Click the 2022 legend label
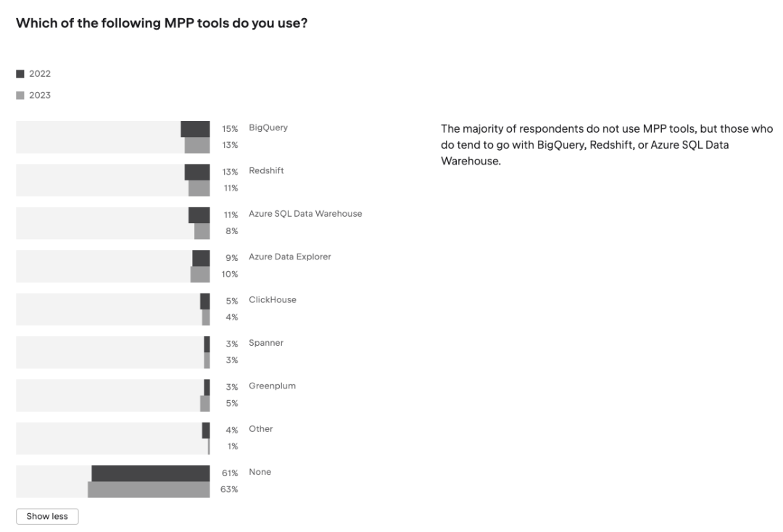Screen dimensions: 783x532 click(40, 74)
